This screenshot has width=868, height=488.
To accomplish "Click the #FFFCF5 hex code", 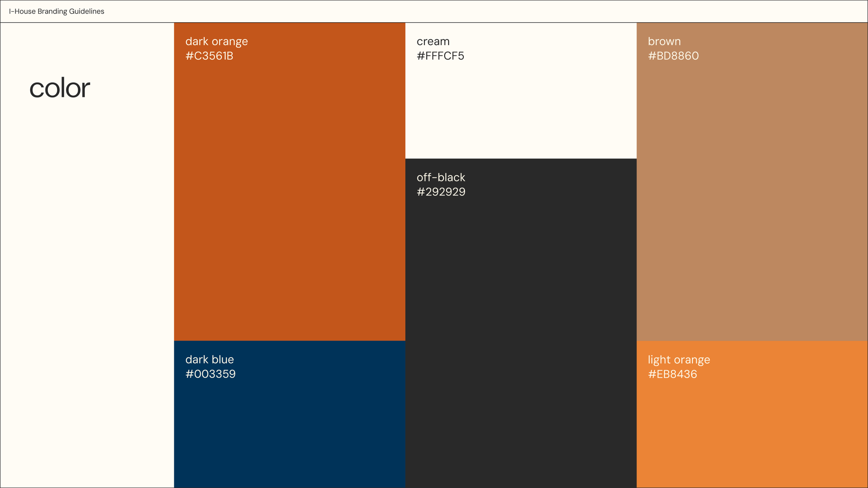I will pos(440,56).
